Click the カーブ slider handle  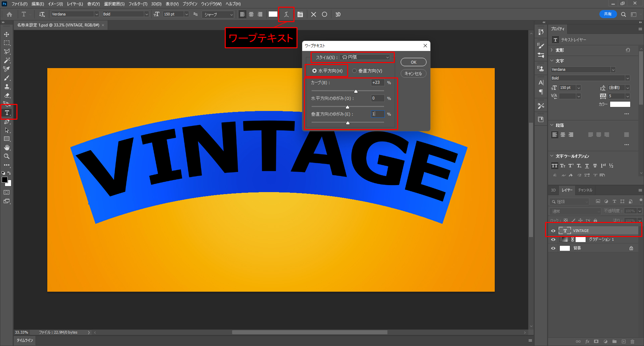356,91
